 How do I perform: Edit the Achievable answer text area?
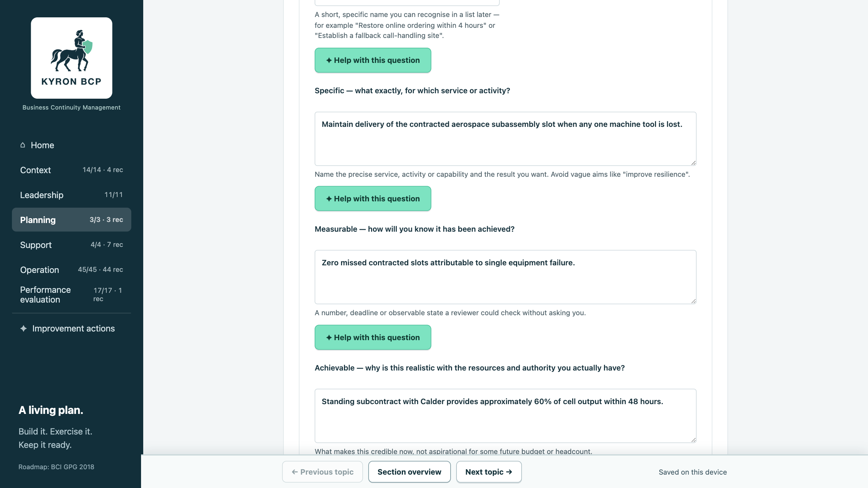click(x=506, y=416)
